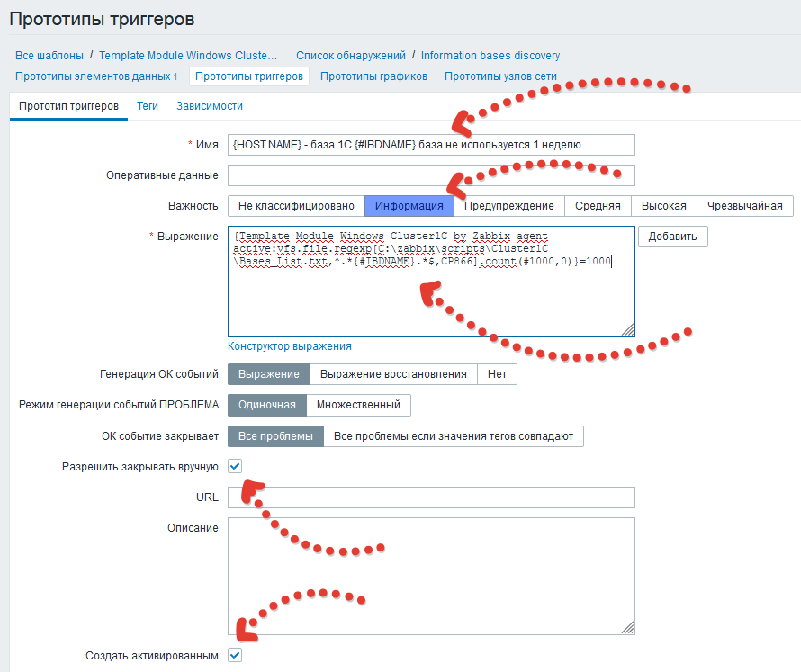This screenshot has height=672, width=801.
Task: Grab the expression textarea resize handle
Action: point(628,330)
